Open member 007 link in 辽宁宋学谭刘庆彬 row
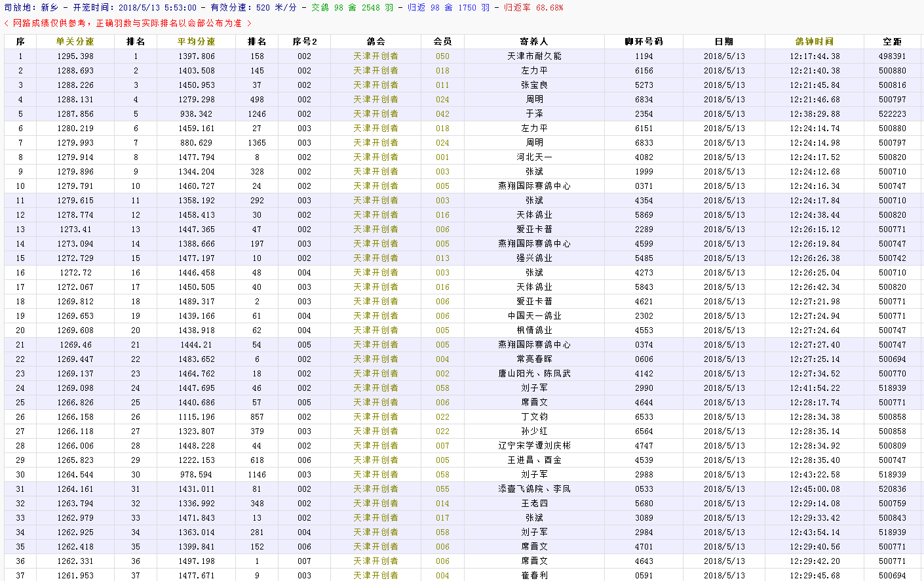Screen dimensions: 924x581 442,446
